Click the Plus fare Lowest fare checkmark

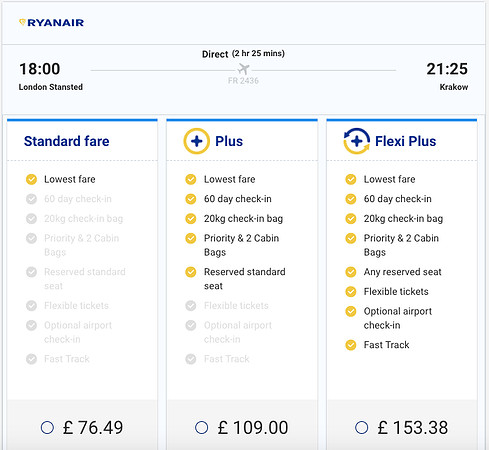click(191, 179)
